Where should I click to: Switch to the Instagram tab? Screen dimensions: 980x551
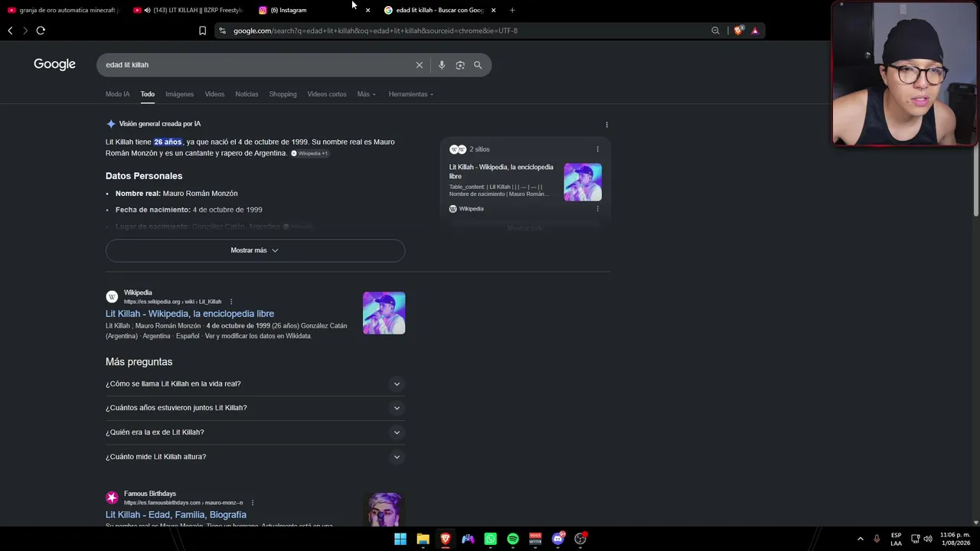click(x=314, y=10)
